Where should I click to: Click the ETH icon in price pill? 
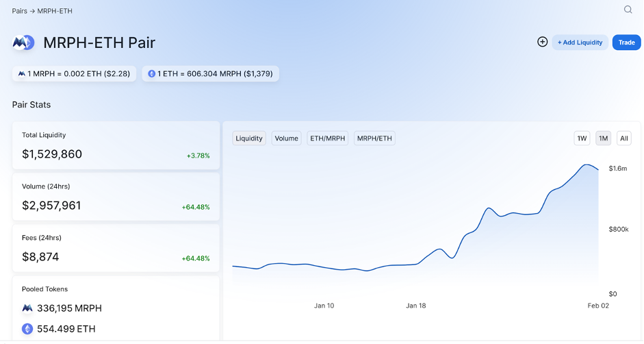pyautogui.click(x=151, y=73)
